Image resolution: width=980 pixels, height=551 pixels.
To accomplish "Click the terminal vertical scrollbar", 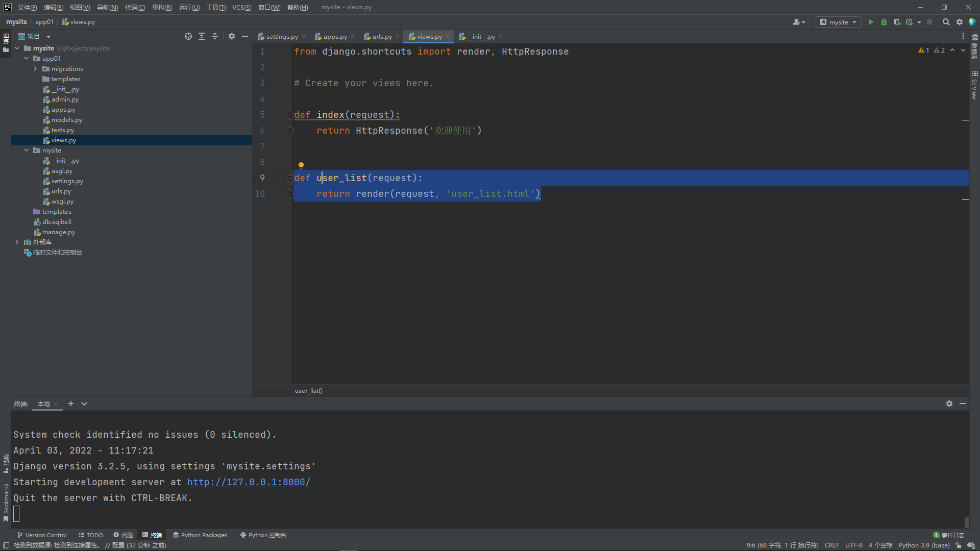I will [x=966, y=522].
